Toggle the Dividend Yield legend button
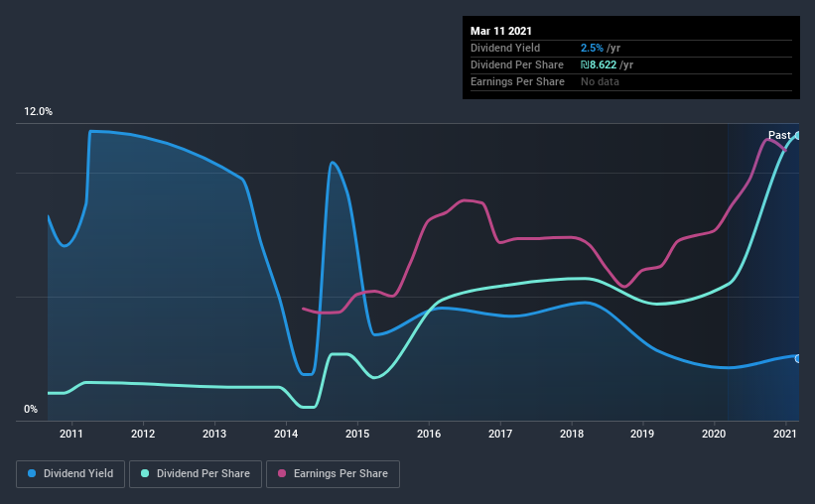Screen dimensions: 815x504 point(70,474)
